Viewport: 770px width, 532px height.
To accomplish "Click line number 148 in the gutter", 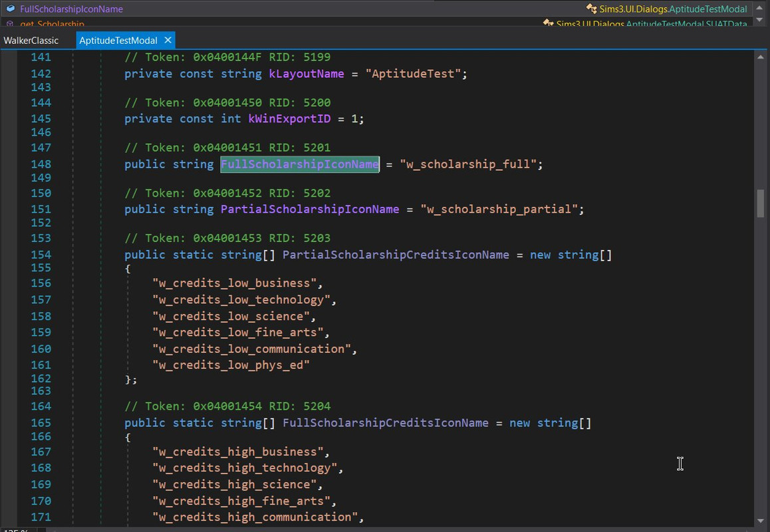I will pos(41,164).
